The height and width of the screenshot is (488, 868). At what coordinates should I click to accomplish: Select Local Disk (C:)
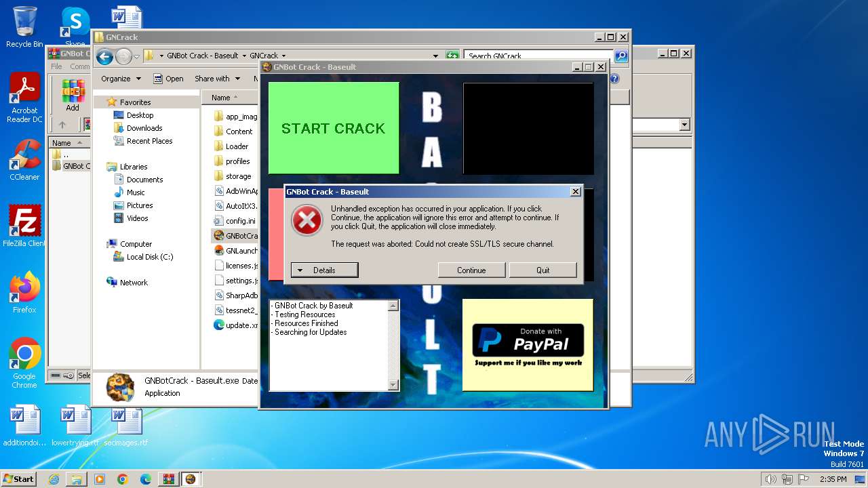click(x=149, y=257)
